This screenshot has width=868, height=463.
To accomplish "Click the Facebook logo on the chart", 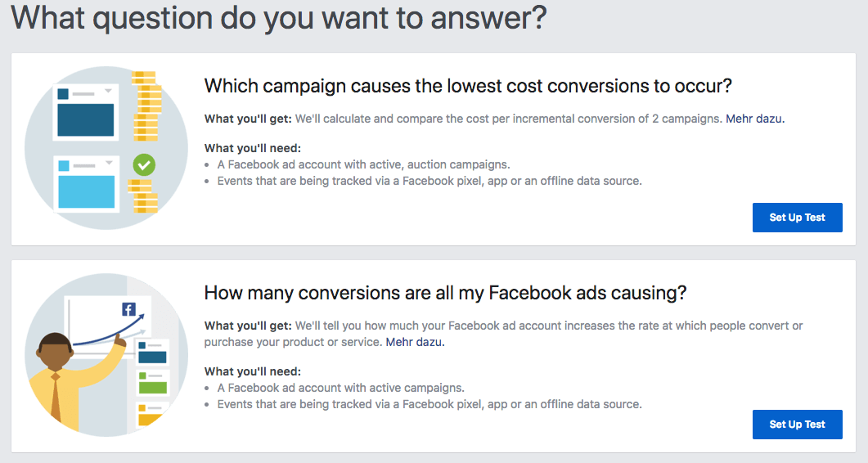I will (x=128, y=309).
